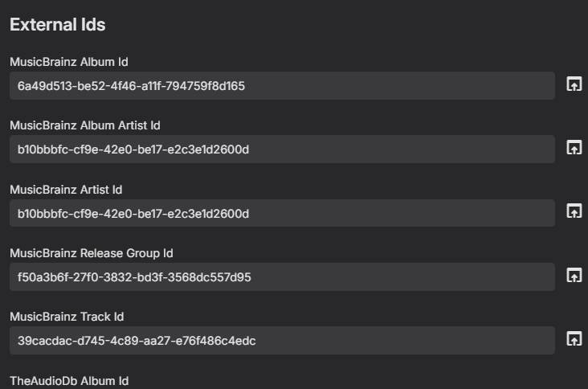
Task: Click the ID text starting with 6a49d513
Action: tap(131, 86)
